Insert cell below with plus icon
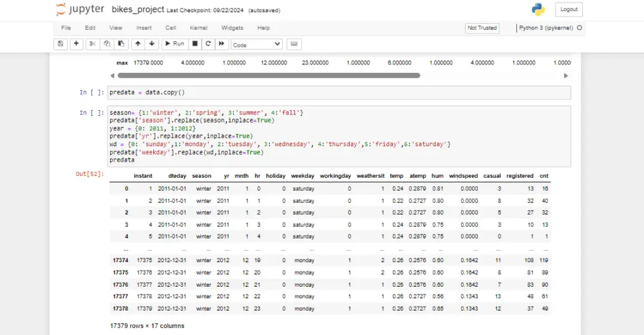The height and width of the screenshot is (335, 644). click(76, 44)
